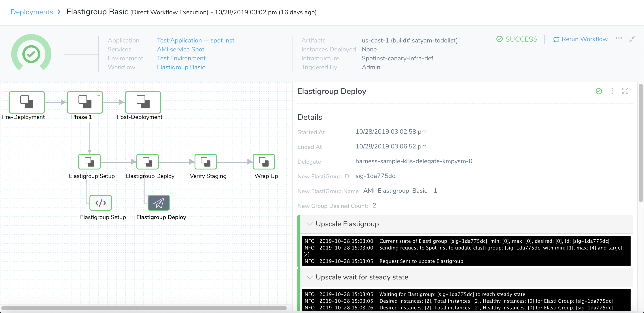Collapse the deployment summary header

632,39
